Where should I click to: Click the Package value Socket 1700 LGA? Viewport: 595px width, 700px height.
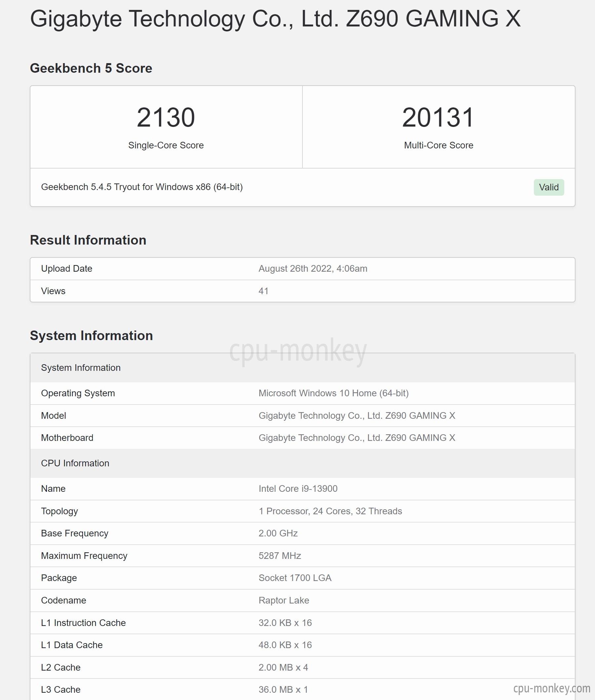pos(295,578)
